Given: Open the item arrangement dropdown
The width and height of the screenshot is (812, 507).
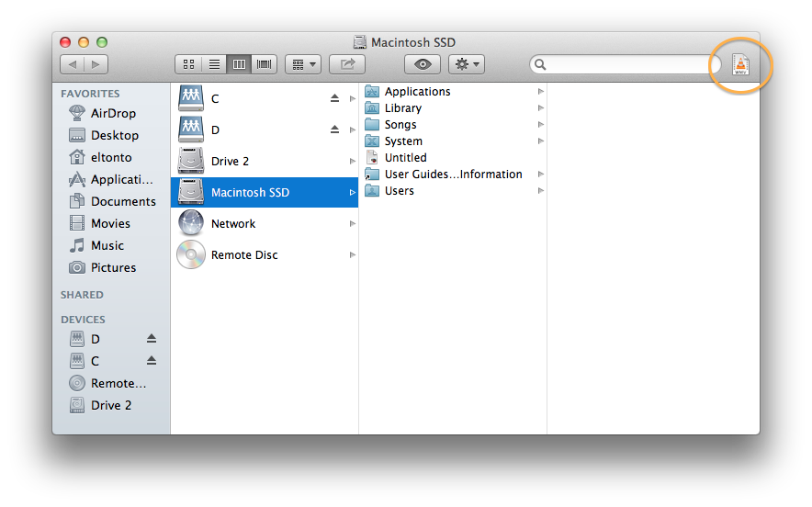Looking at the screenshot, I should coord(303,64).
